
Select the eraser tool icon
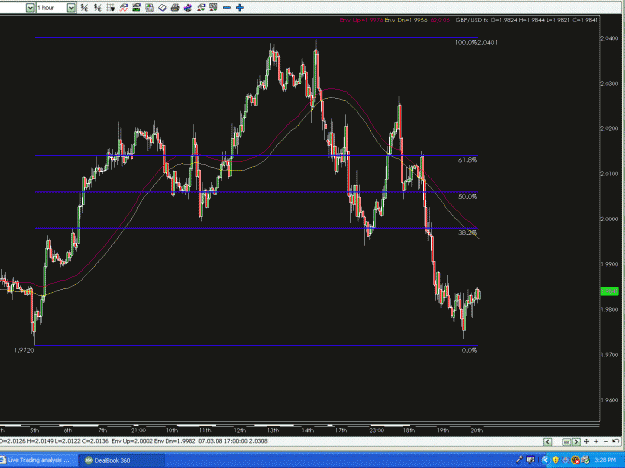click(162, 8)
